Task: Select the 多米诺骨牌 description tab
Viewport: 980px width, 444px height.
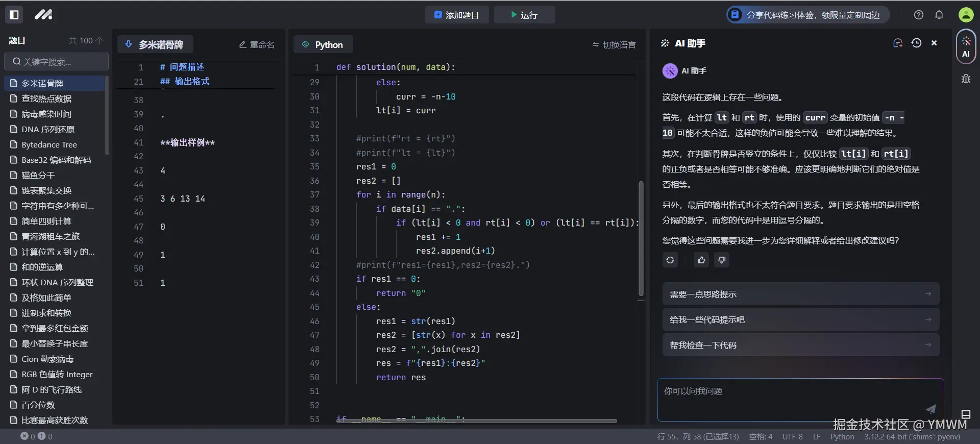Action: click(155, 45)
